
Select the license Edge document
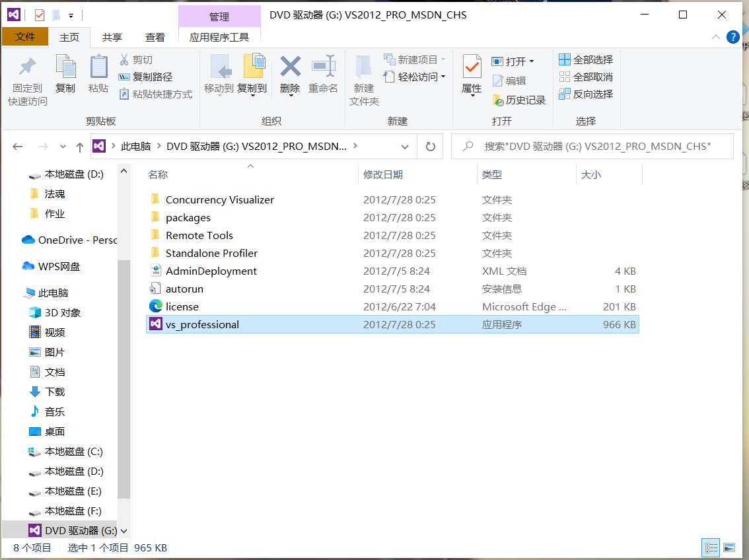(392, 306)
